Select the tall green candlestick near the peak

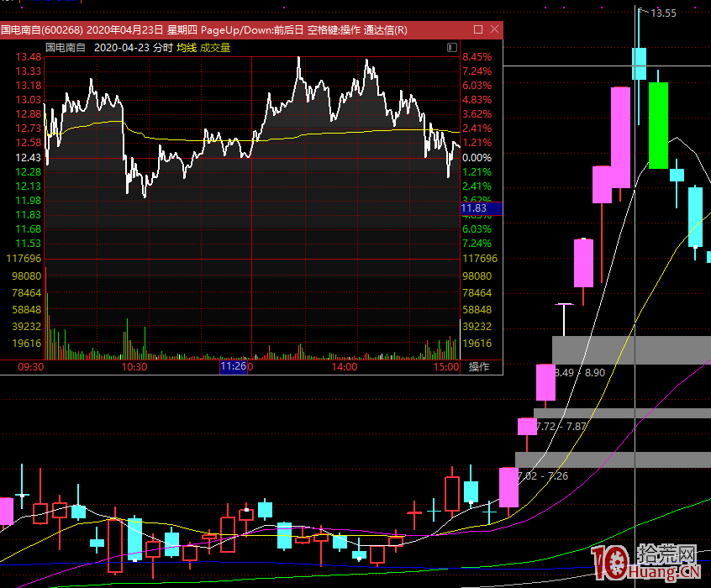coord(658,124)
